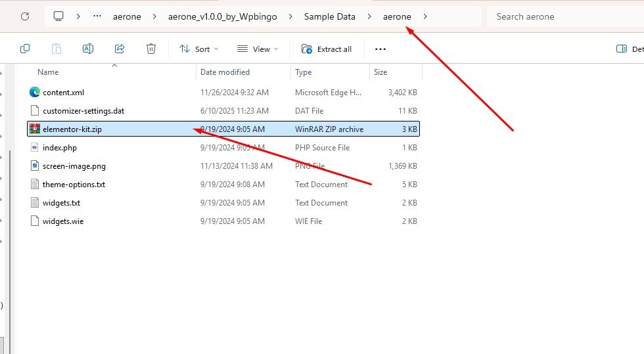Open the breadcrumb overflow ellipsis
This screenshot has height=354, width=644.
click(x=97, y=16)
